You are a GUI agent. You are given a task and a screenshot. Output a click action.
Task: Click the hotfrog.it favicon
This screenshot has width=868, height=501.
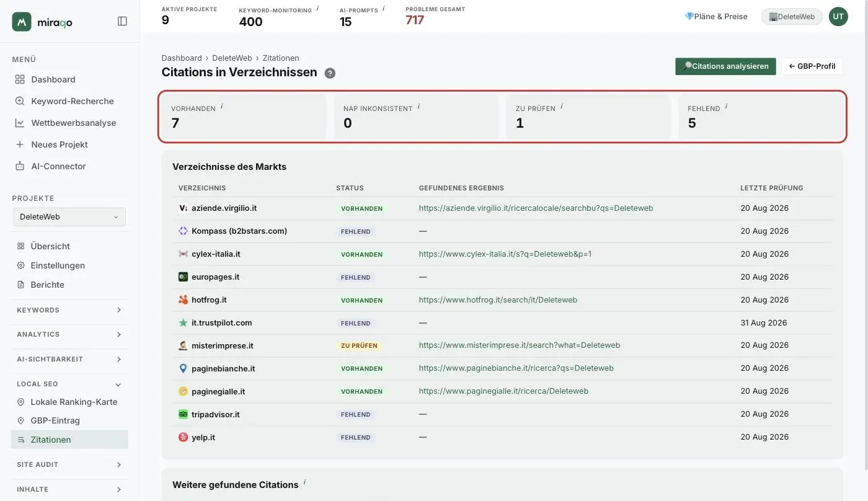tap(183, 300)
